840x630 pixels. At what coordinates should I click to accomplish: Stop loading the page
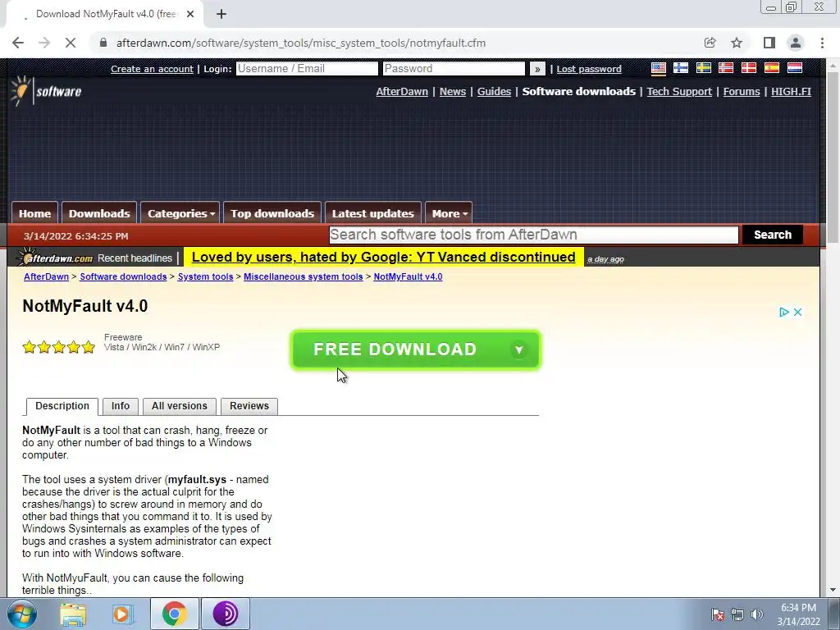71,43
